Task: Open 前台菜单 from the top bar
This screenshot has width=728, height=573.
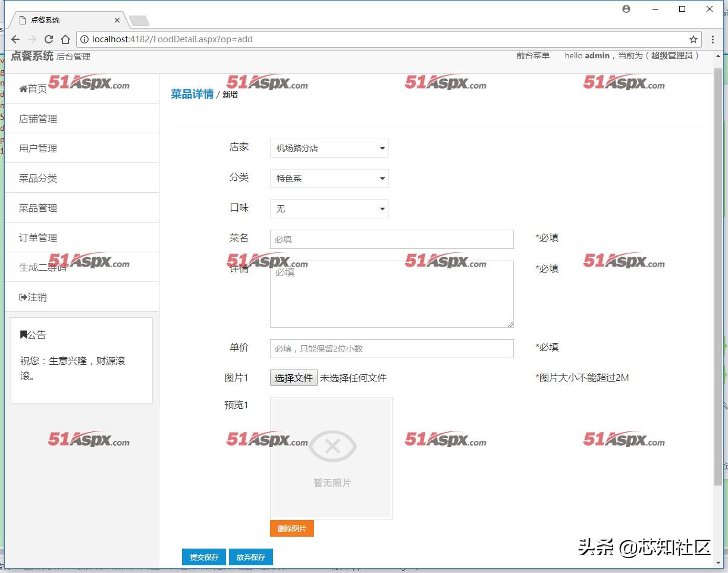Action: (x=533, y=55)
